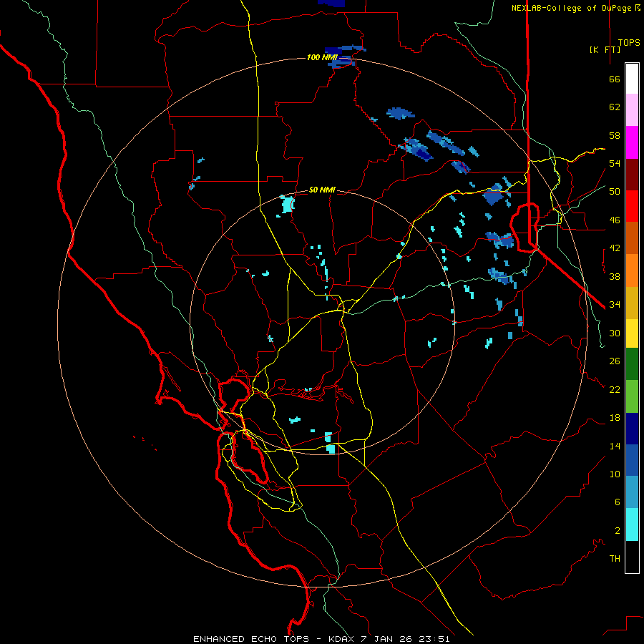This screenshot has height=644, width=644.
Task: Click the 50 NMI range ring label
Action: point(322,190)
